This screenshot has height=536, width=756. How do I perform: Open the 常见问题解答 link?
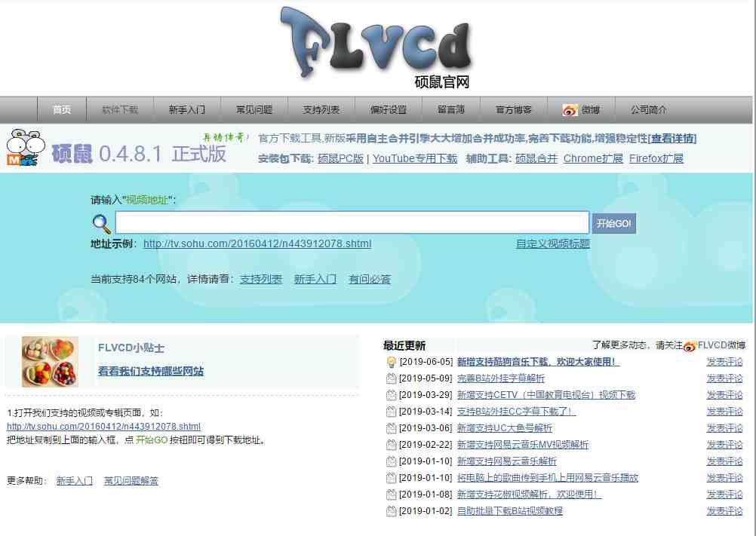(131, 481)
